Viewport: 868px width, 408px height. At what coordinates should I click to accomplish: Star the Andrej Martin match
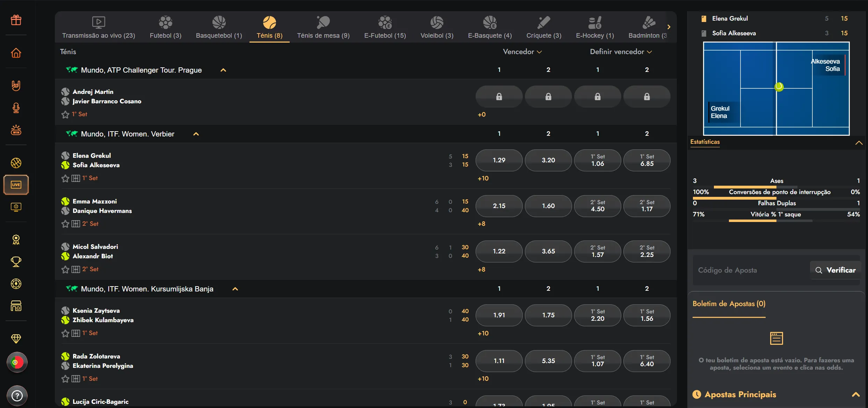click(65, 114)
